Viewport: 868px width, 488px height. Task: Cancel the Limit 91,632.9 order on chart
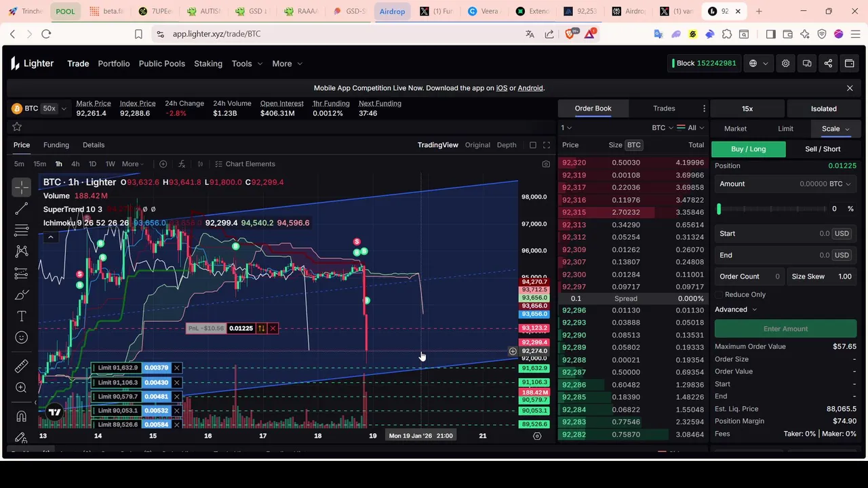pos(176,368)
